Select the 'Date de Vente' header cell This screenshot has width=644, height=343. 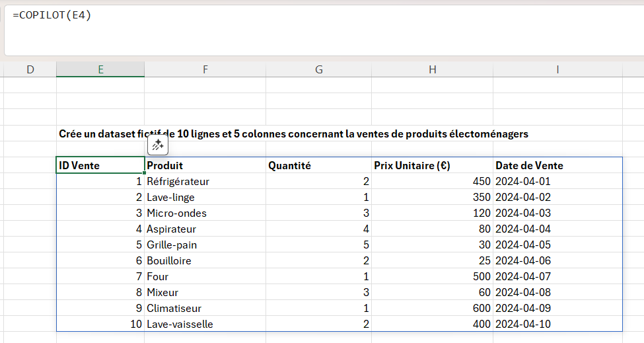pos(557,166)
